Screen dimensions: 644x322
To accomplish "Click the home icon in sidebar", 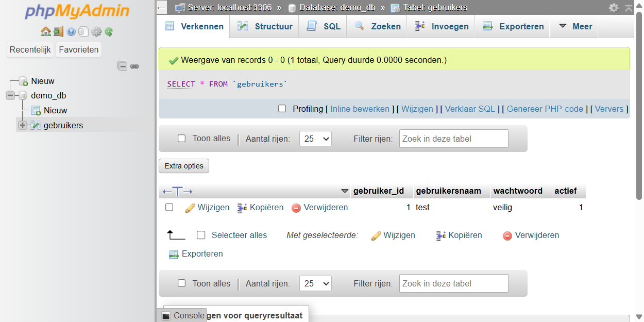I will pyautogui.click(x=45, y=32).
